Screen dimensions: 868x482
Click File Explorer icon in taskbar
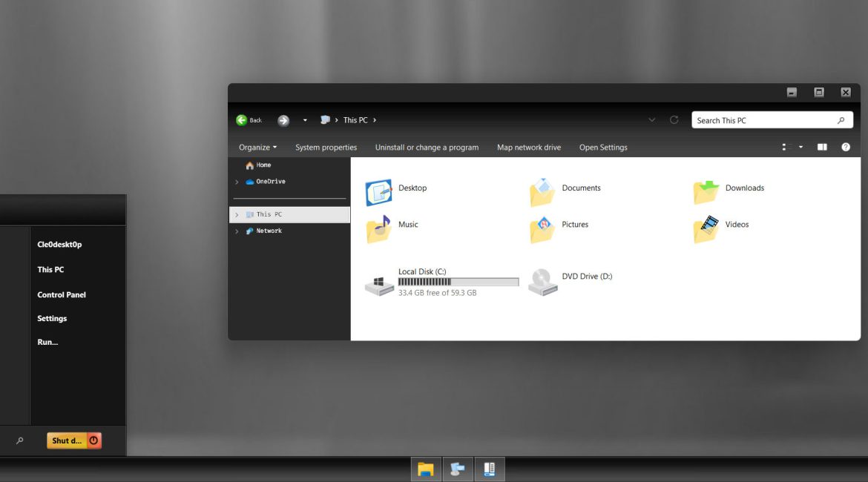pos(426,469)
